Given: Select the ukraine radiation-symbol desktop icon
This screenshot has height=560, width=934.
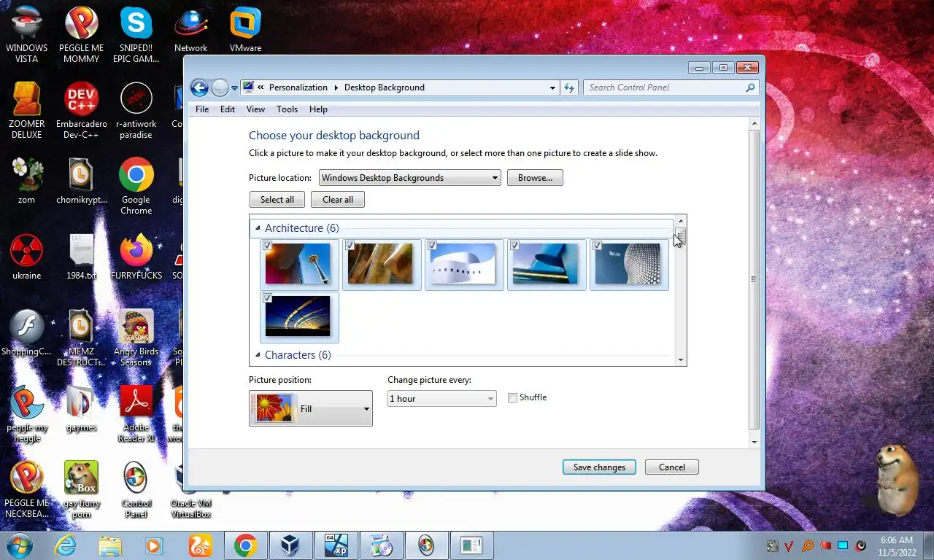Looking at the screenshot, I should [26, 256].
